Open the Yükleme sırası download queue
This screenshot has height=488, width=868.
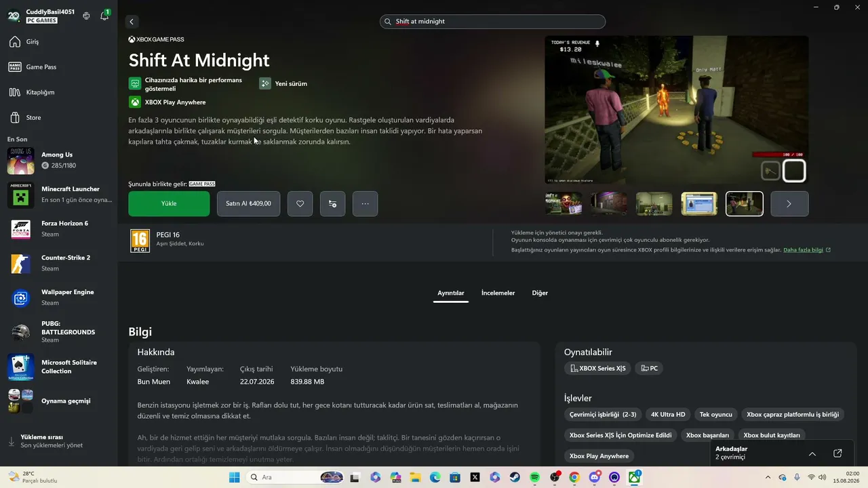point(58,441)
